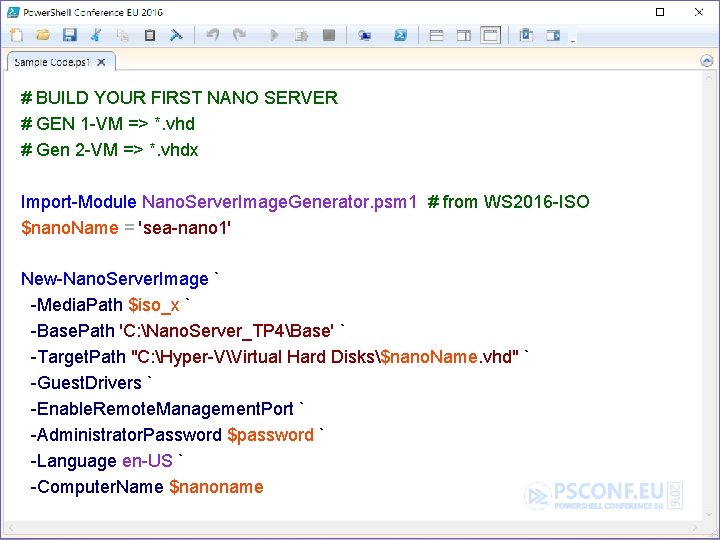Collapse the script pane with round arrow button
The width and height of the screenshot is (720, 540).
(x=707, y=60)
